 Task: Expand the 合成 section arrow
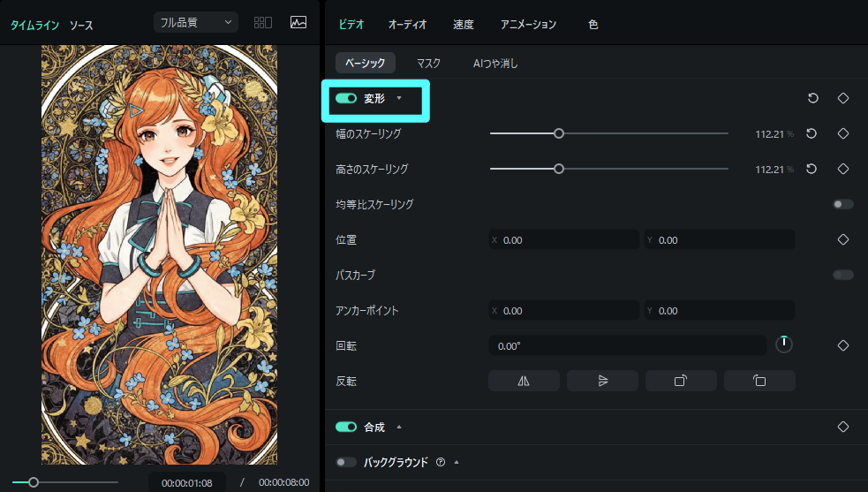click(399, 427)
